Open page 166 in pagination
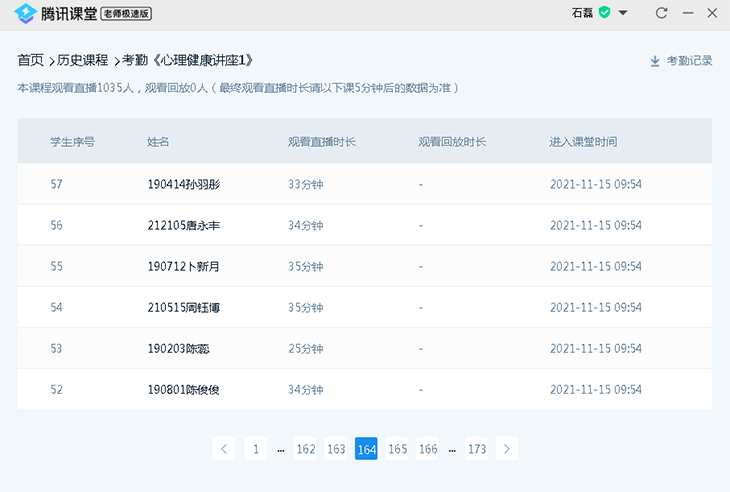Screen dimensions: 730x492 coord(428,449)
